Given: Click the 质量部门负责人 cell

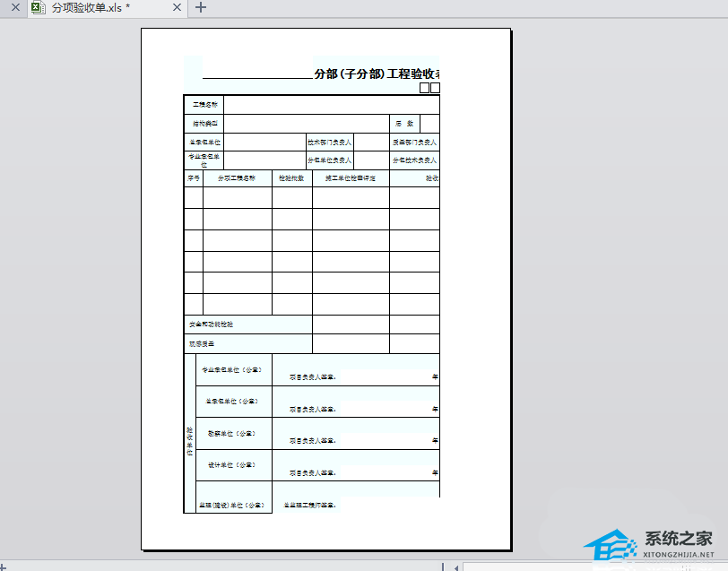Looking at the screenshot, I should click(x=414, y=142).
